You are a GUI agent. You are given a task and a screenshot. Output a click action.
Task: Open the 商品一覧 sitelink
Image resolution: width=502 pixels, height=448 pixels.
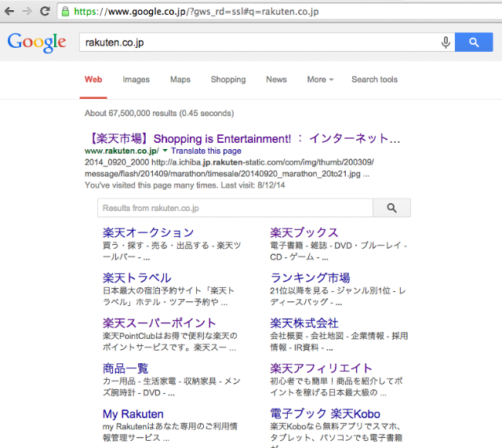tap(125, 369)
